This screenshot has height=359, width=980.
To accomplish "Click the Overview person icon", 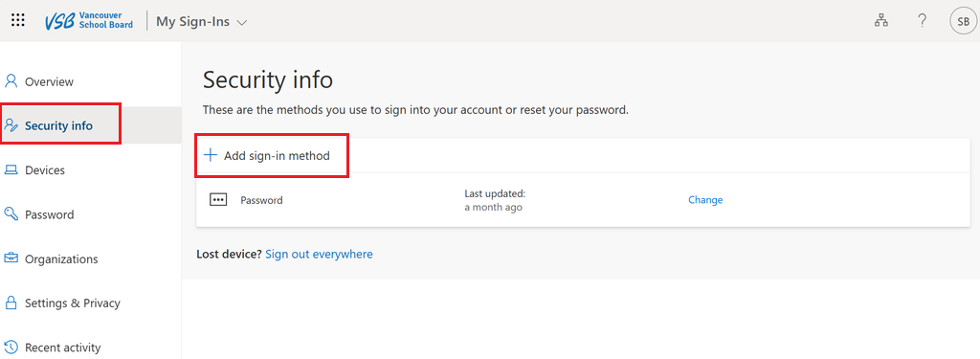I will pos(11,81).
